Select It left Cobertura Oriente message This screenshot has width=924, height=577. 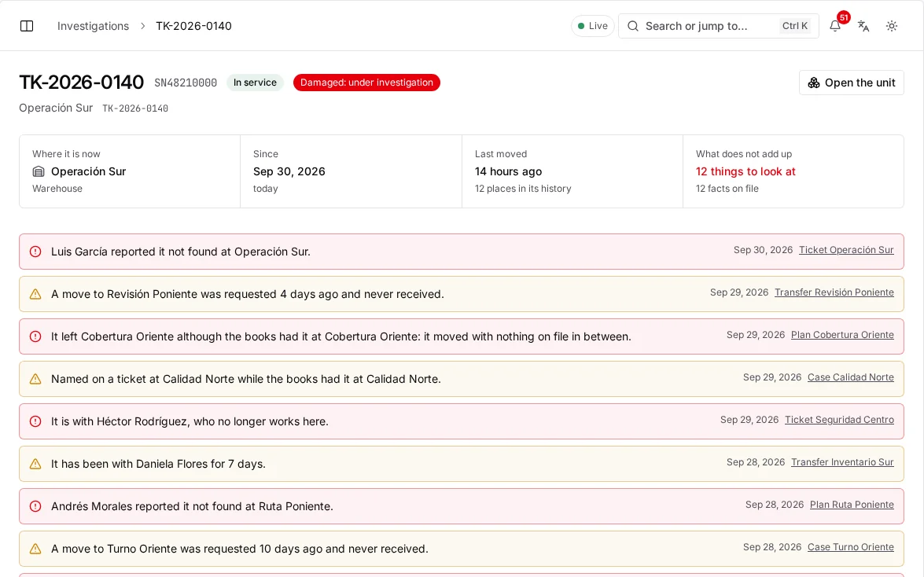point(341,336)
